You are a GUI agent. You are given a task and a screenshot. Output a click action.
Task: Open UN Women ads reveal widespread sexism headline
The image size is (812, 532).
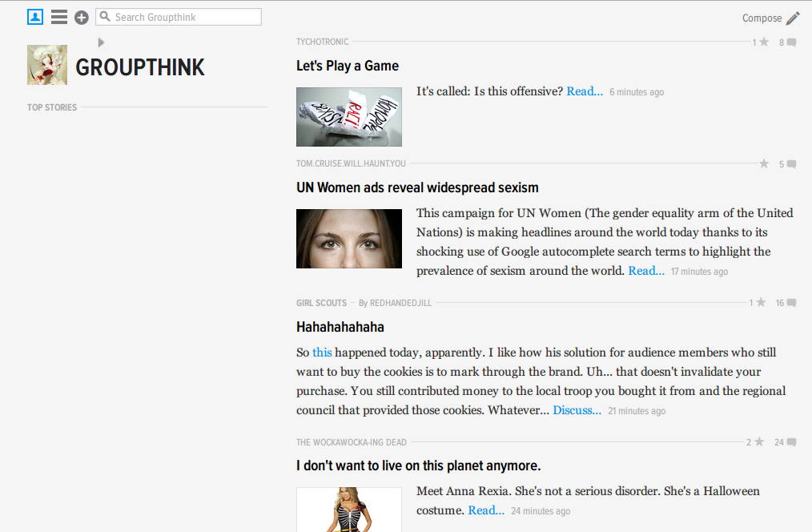417,187
